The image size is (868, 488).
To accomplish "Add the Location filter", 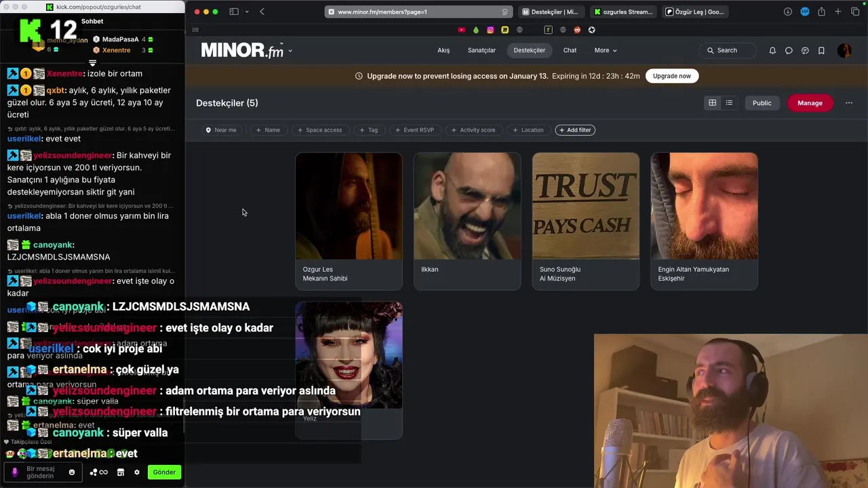I will (x=528, y=130).
